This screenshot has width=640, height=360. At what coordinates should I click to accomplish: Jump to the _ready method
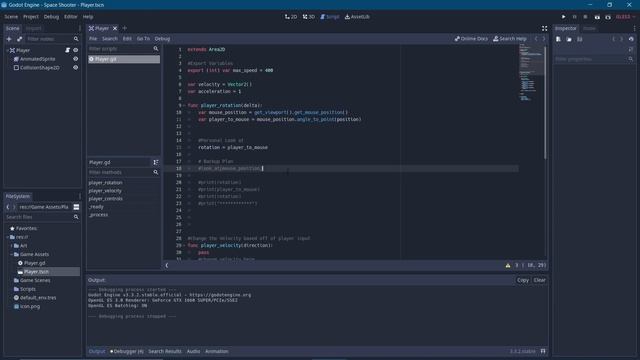(x=96, y=207)
